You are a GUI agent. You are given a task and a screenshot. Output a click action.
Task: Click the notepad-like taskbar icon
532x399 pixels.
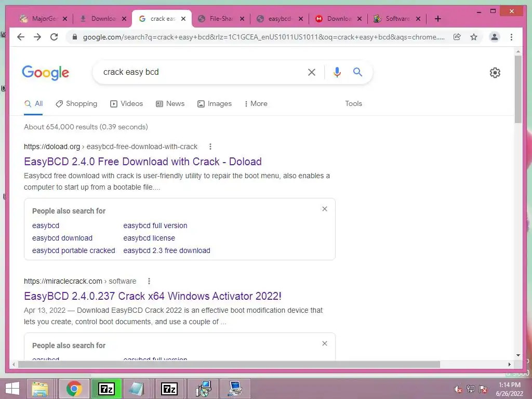tap(137, 389)
